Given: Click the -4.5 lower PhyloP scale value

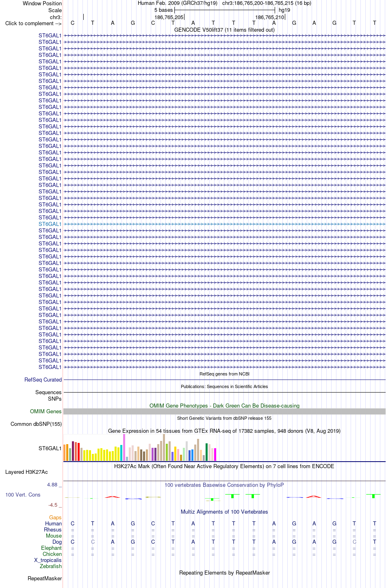Looking at the screenshot, I should [x=53, y=505].
